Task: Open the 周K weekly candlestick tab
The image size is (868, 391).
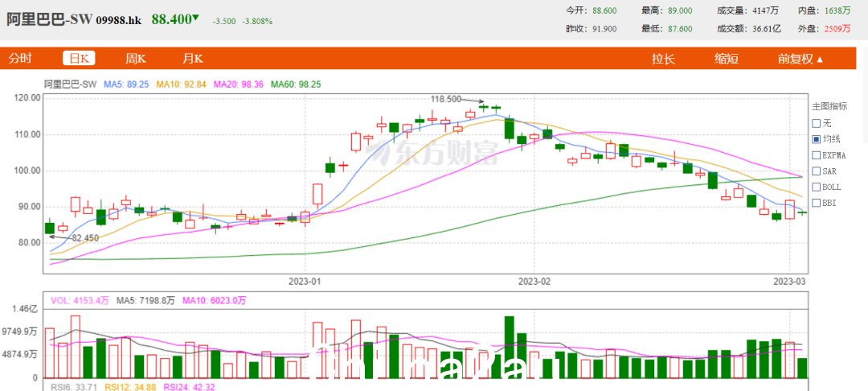Action: tap(135, 59)
